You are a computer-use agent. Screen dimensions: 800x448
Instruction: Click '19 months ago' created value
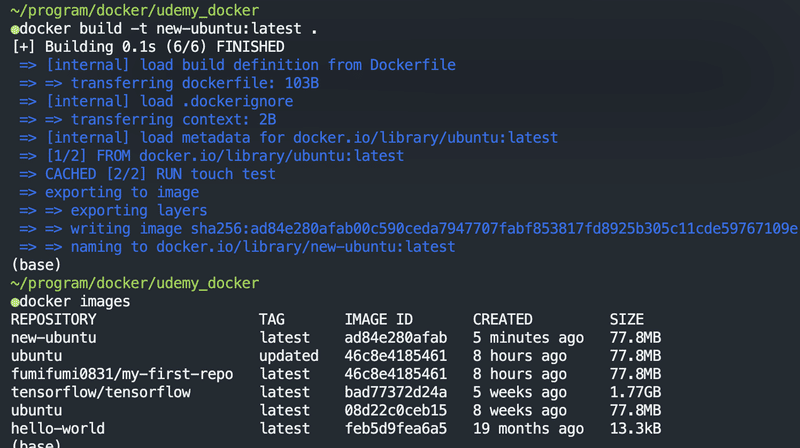click(528, 429)
